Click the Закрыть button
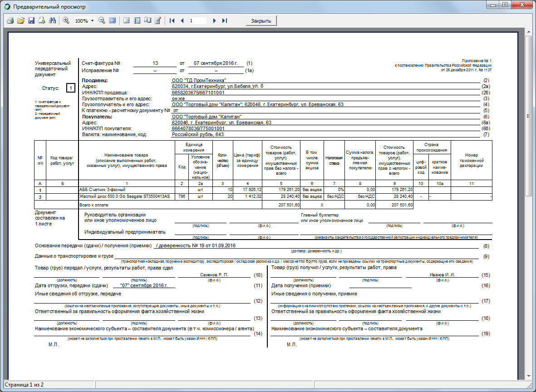This screenshot has width=536, height=392. [261, 20]
